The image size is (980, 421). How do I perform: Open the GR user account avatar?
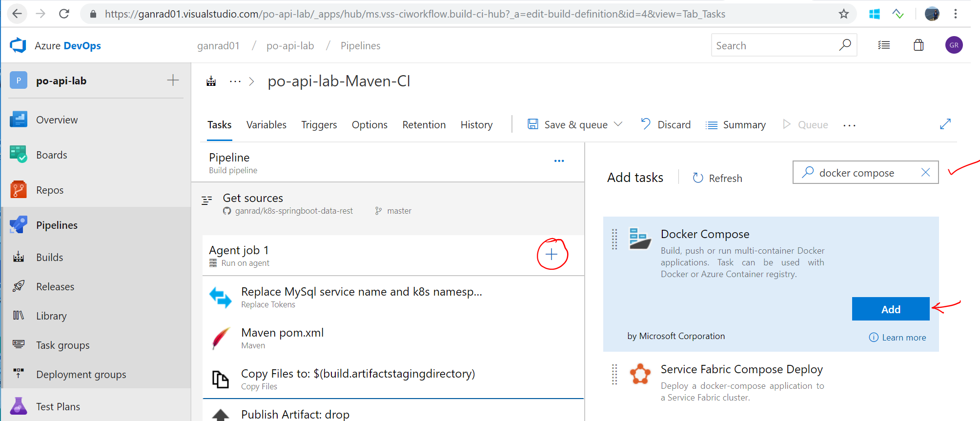click(954, 45)
